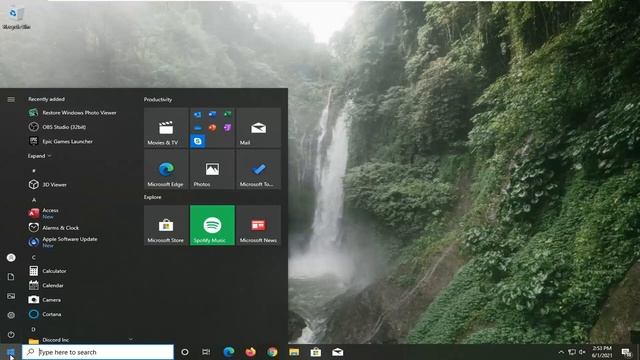The width and height of the screenshot is (640, 360).
Task: Open the Microsoft Store tile
Action: pos(166,225)
